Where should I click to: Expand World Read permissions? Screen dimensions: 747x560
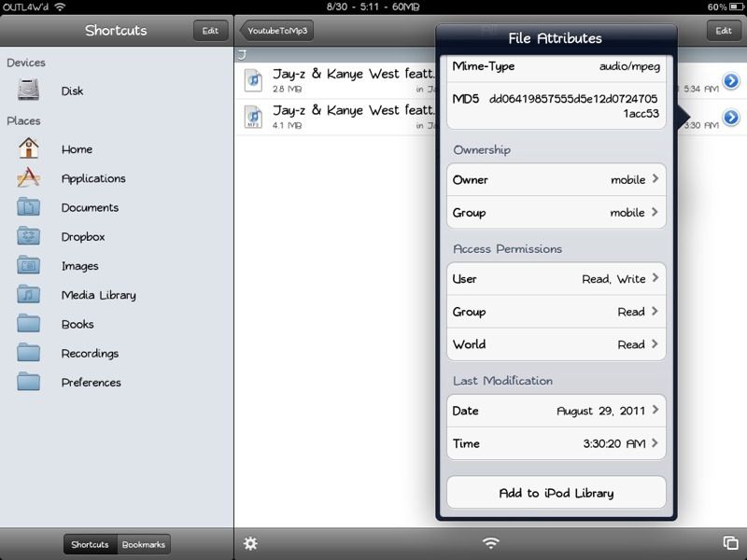(556, 344)
